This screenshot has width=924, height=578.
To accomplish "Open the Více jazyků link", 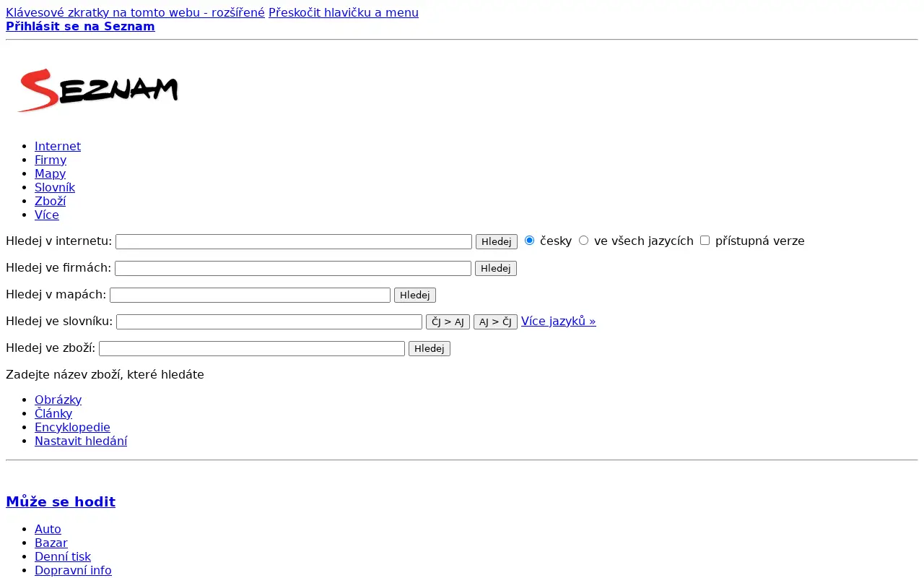I will click(558, 321).
